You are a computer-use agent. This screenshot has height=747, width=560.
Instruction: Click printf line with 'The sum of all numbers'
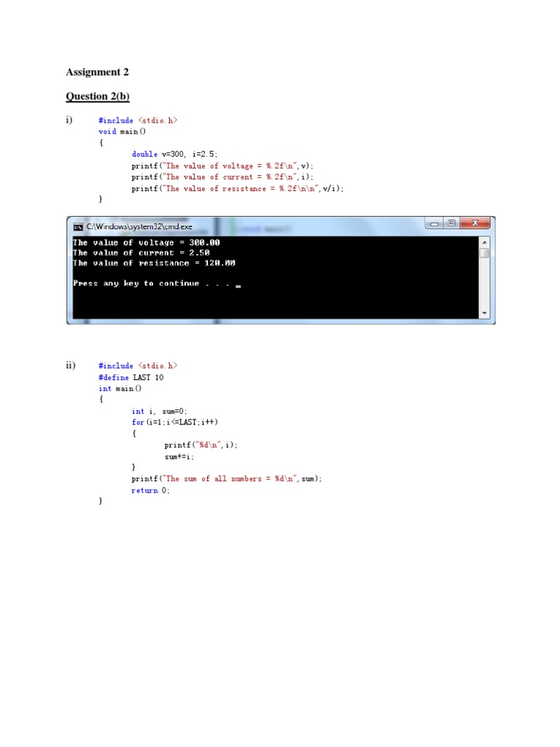click(227, 479)
